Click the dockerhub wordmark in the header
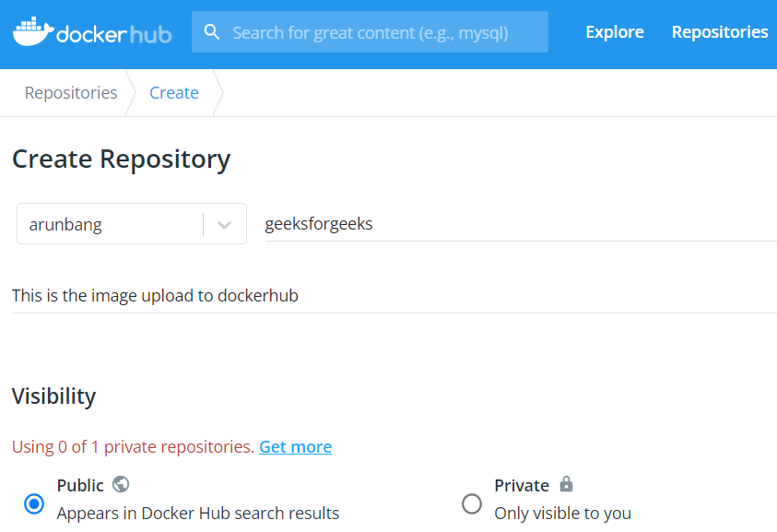Screen dimensions: 777x532 (111, 33)
